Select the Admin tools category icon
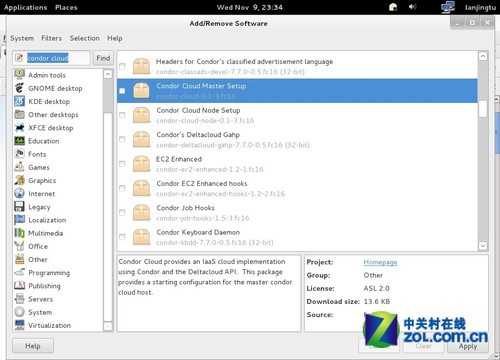This screenshot has height=360, width=500. [19, 74]
